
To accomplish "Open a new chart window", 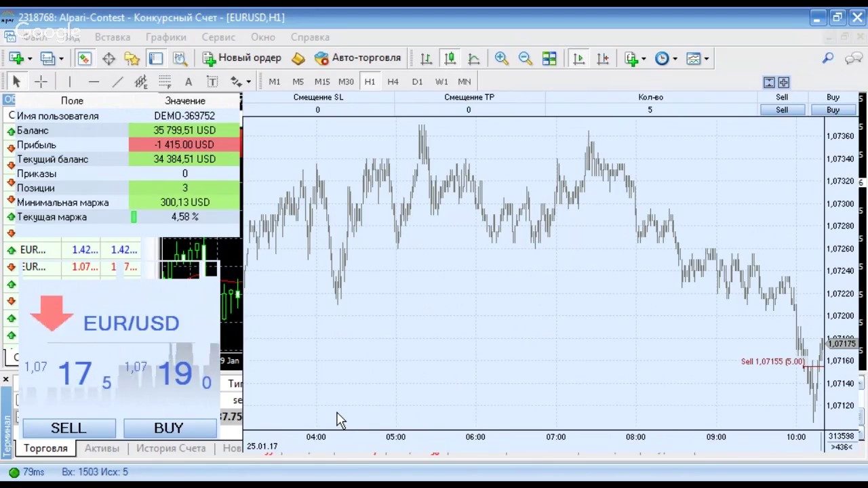I will [16, 58].
